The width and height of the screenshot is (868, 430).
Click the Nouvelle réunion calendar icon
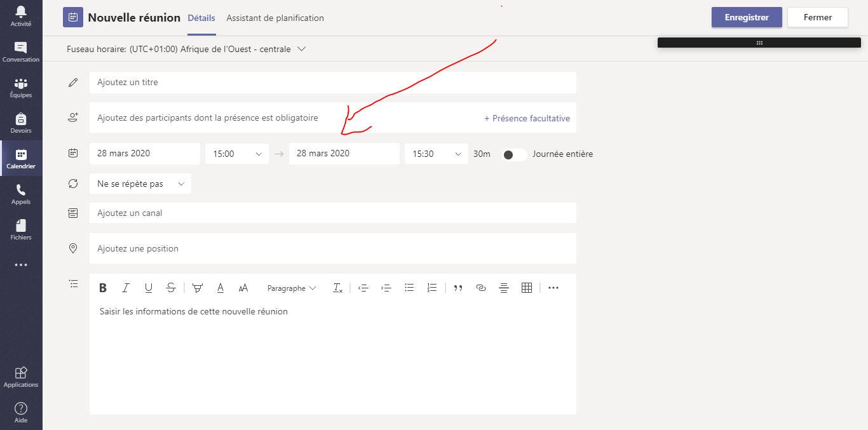[73, 18]
